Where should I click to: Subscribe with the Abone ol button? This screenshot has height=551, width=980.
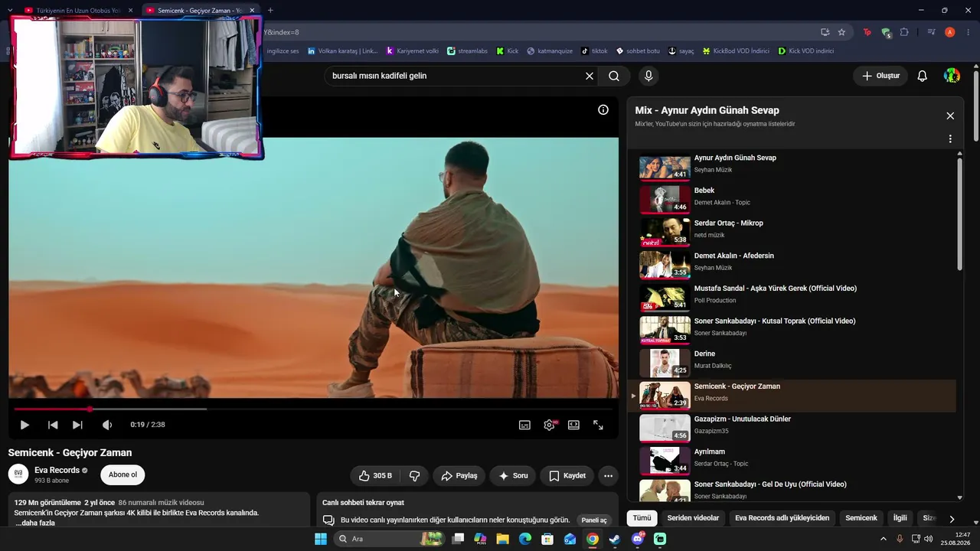(x=122, y=474)
